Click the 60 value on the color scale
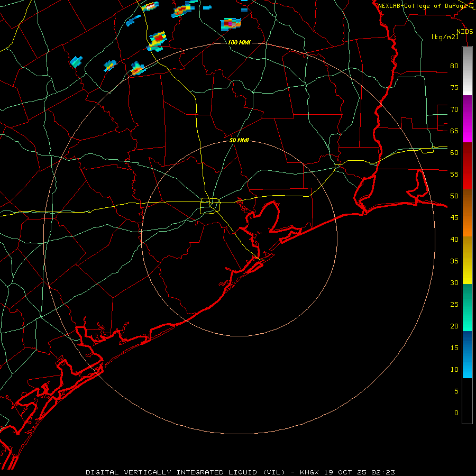The width and height of the screenshot is (476, 476). click(x=454, y=153)
